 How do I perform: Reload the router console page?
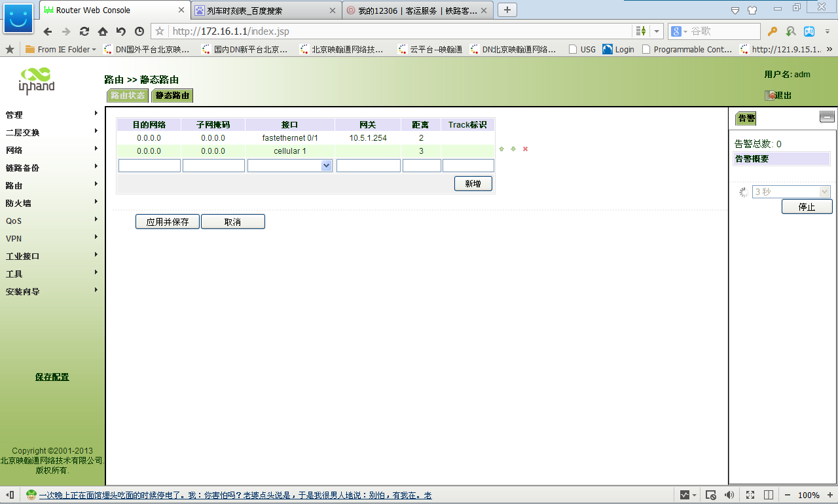coord(84,31)
